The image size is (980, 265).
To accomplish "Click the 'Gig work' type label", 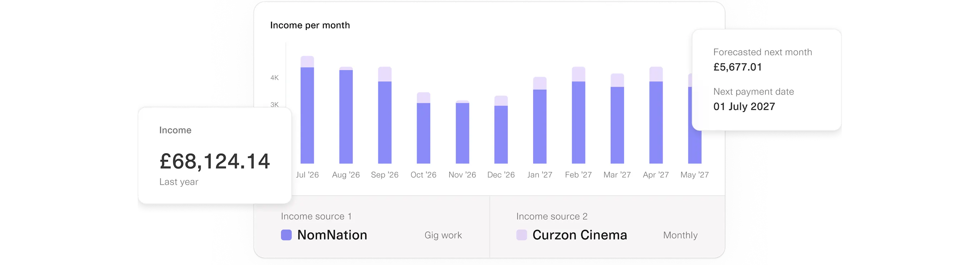I will (443, 235).
